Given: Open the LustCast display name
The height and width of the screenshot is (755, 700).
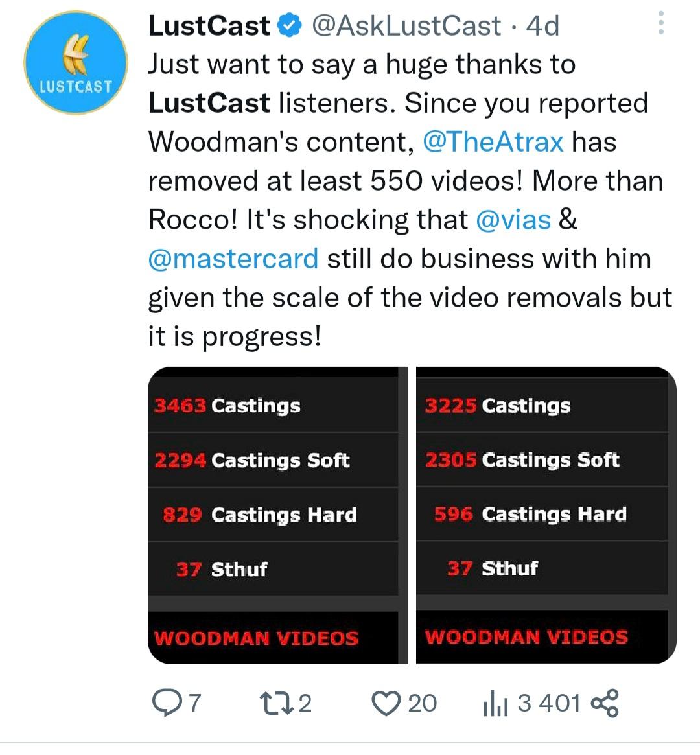Looking at the screenshot, I should tap(209, 26).
